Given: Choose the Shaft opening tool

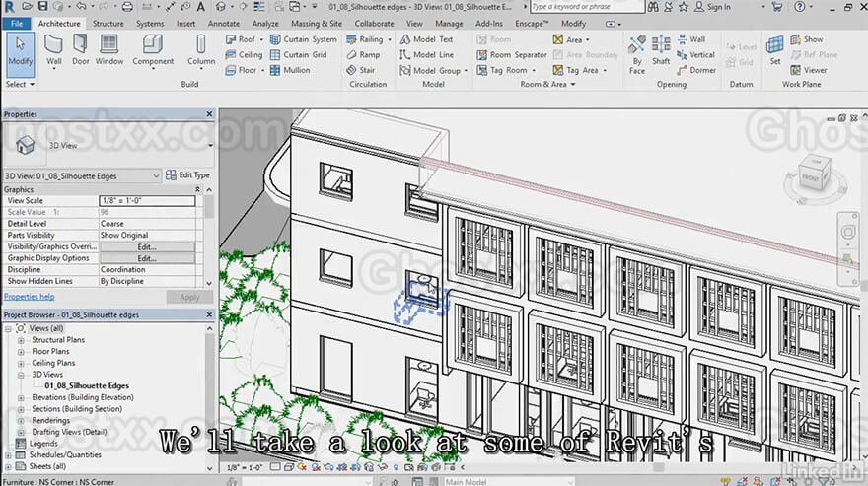Looking at the screenshot, I should pos(661,51).
